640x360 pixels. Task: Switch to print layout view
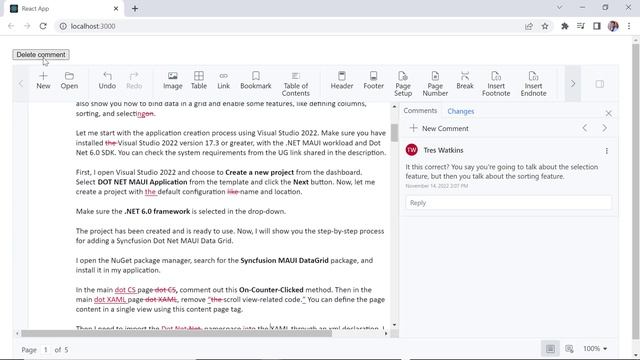[550, 349]
